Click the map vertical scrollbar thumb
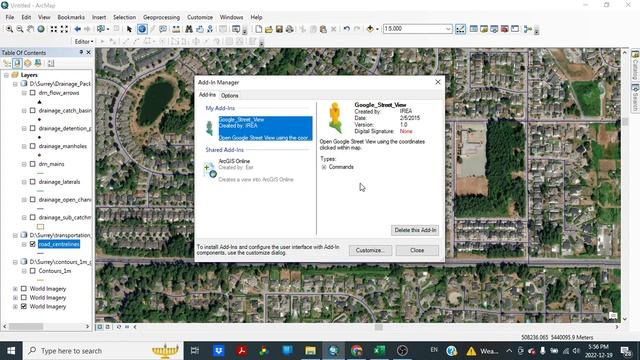The height and width of the screenshot is (360, 640). pyautogui.click(x=624, y=122)
